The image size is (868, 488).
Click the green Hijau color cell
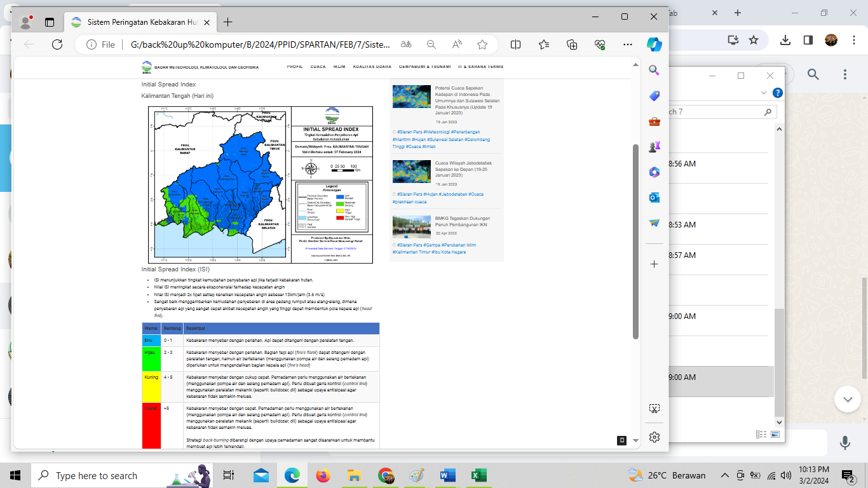click(151, 359)
